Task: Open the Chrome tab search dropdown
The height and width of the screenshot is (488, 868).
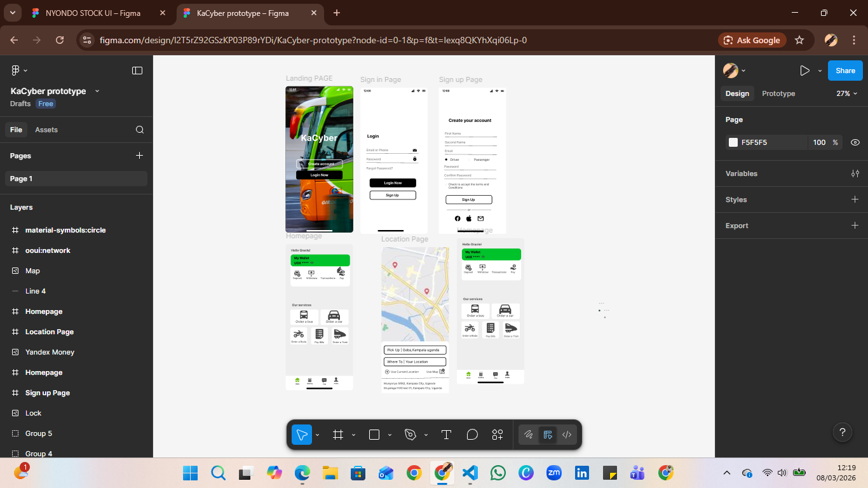Action: click(12, 13)
